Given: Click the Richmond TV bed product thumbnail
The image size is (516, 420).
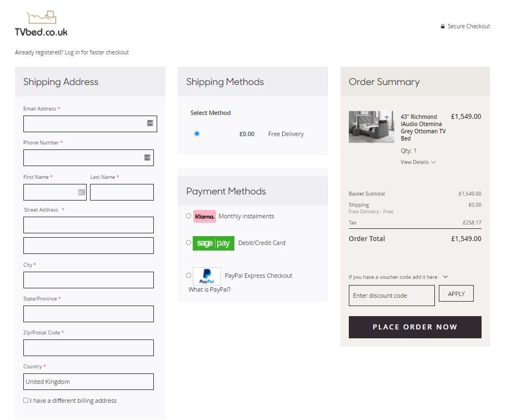Looking at the screenshot, I should point(371,127).
